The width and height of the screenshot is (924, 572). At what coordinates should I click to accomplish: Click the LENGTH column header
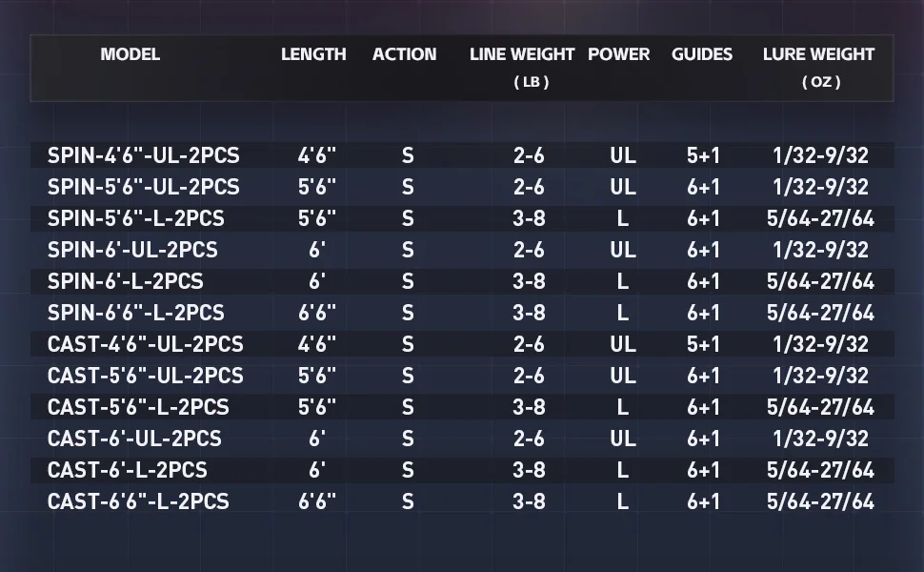point(313,54)
